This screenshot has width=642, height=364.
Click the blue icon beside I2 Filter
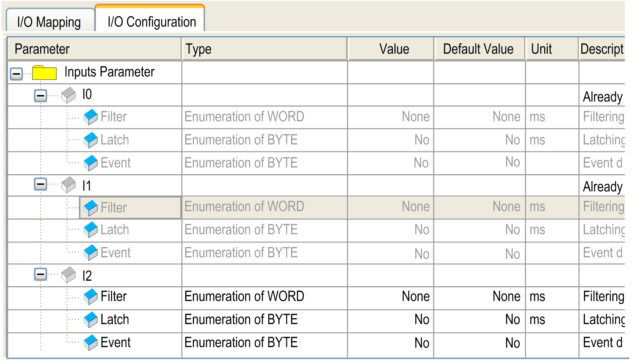(x=90, y=297)
